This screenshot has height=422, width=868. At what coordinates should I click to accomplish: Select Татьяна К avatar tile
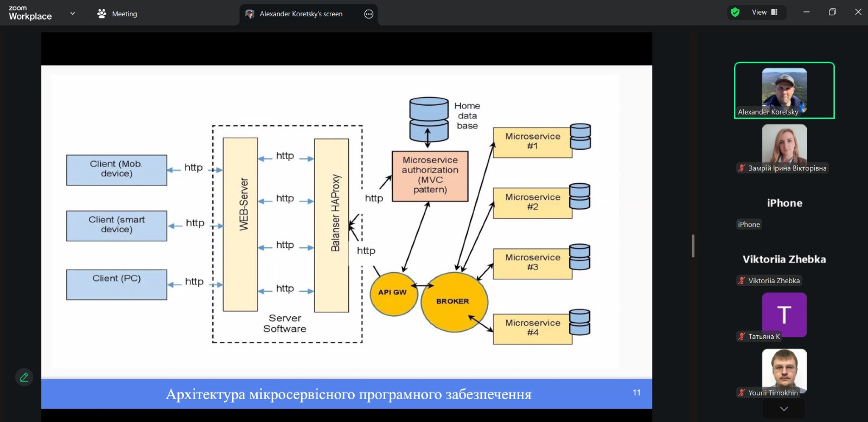tap(784, 315)
